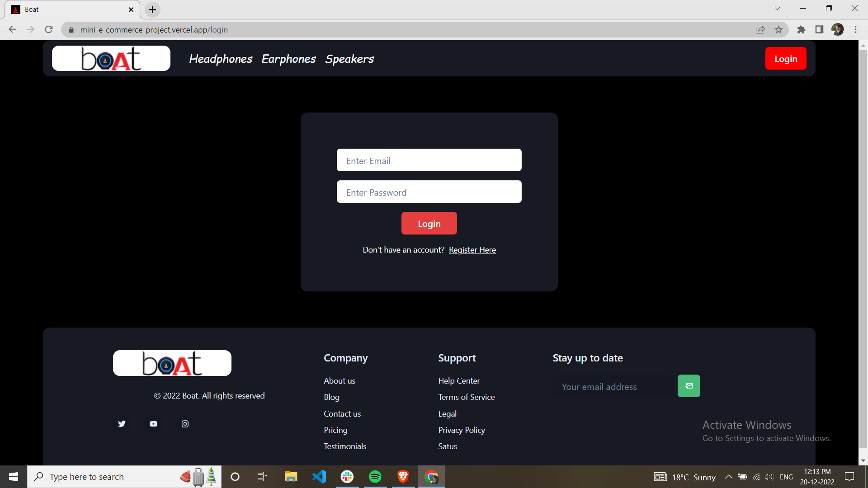Open the ENG language selector in system tray

pyautogui.click(x=787, y=477)
